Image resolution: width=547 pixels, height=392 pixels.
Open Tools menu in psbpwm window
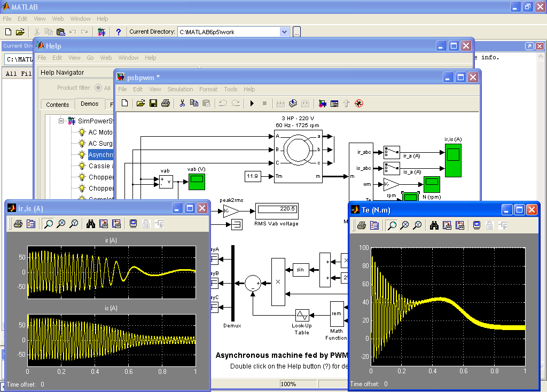tap(231, 89)
